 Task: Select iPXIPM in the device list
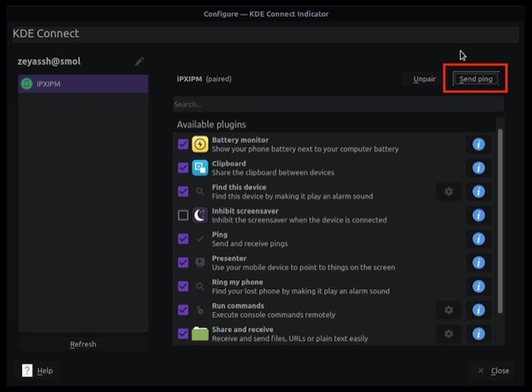[x=83, y=84]
